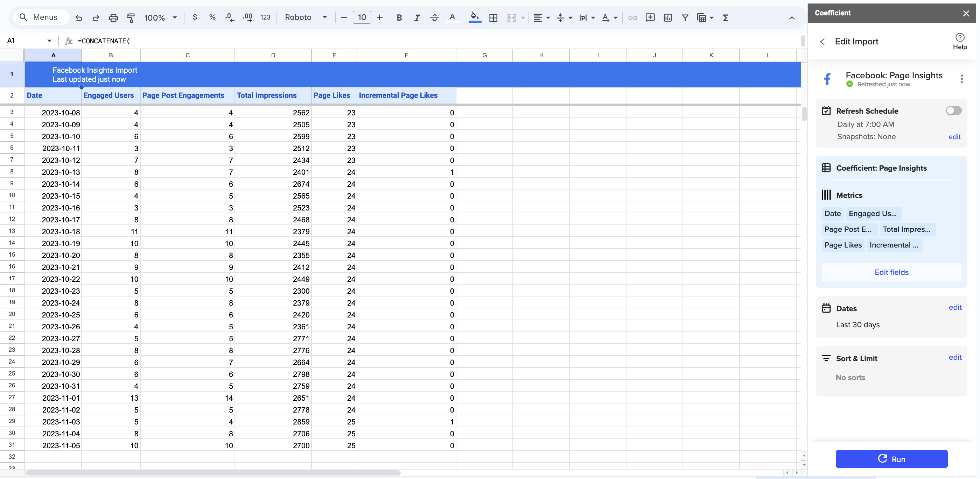980x479 pixels.
Task: Click the vertical scrollbar of the sheet
Action: point(804,114)
